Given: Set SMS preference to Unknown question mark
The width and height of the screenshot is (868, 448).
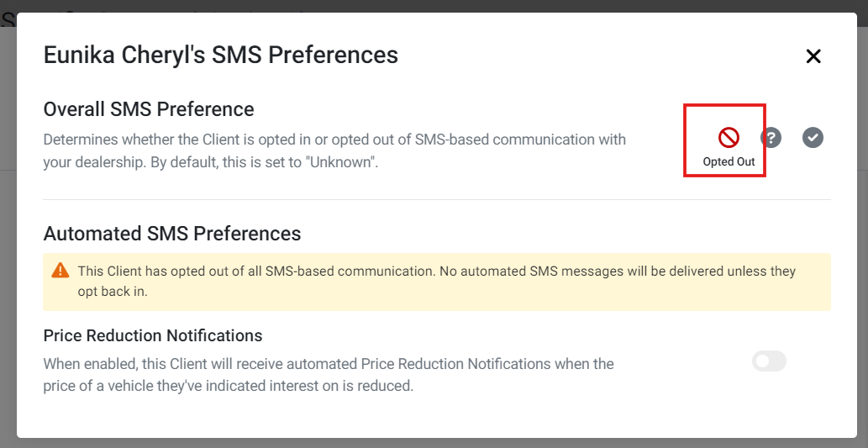Looking at the screenshot, I should point(771,137).
